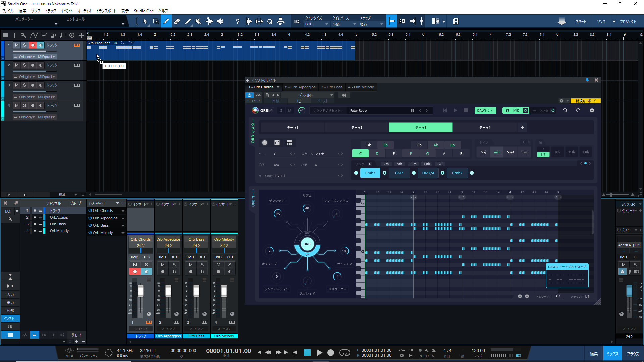Viewport: 644px width, 362px height.
Task: Click the ミックス button
Action: [x=612, y=354]
